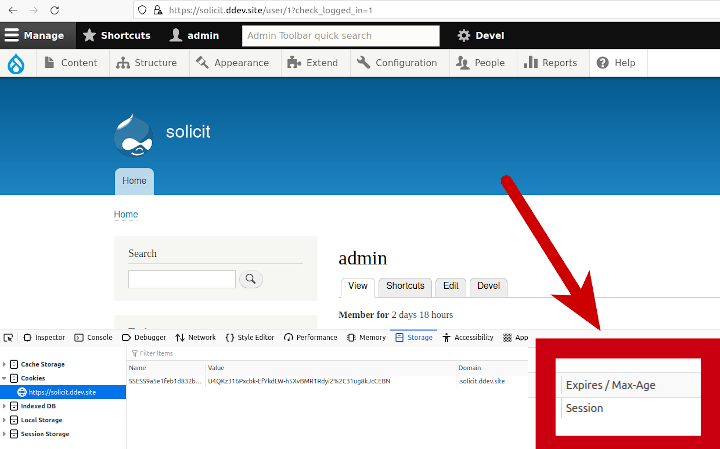Open the Debugger devtools panel
The image size is (720, 449).
pos(144,337)
